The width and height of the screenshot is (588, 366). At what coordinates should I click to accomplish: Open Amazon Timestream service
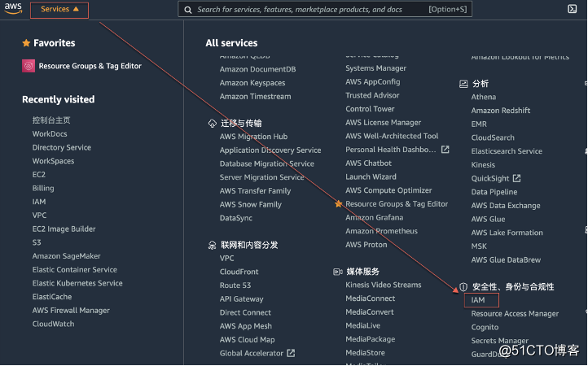256,96
